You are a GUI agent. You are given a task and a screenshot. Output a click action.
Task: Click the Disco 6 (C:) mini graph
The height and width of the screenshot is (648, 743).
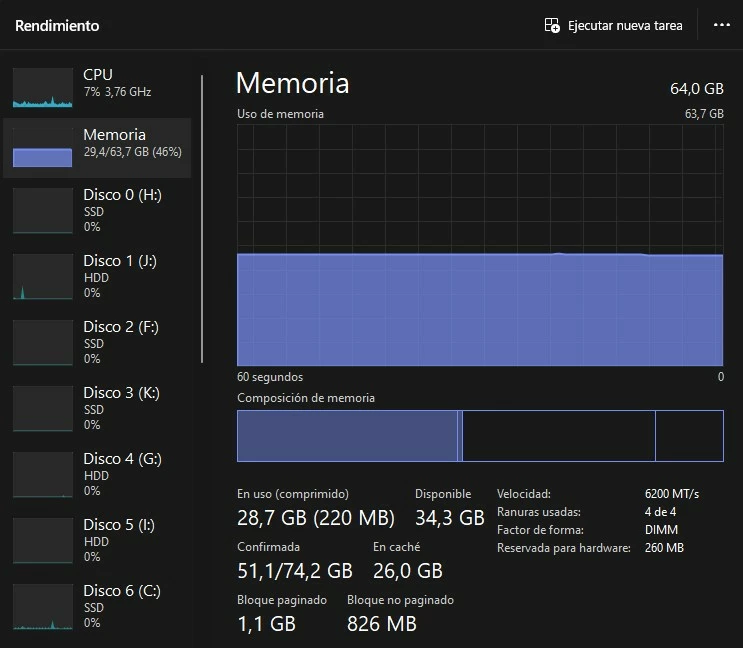click(x=43, y=607)
